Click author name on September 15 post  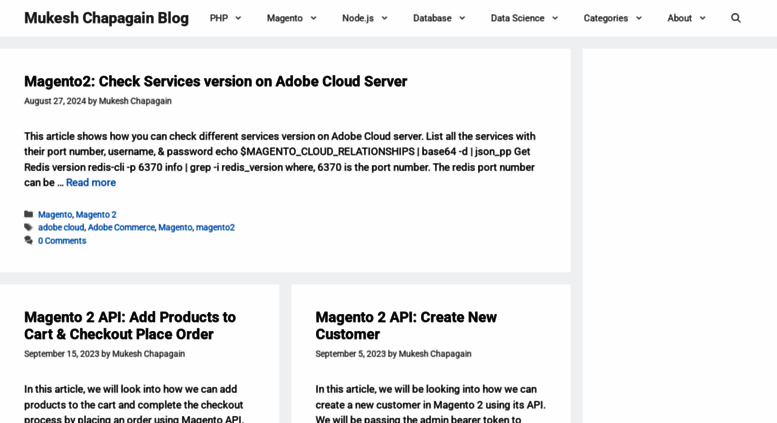tap(149, 354)
